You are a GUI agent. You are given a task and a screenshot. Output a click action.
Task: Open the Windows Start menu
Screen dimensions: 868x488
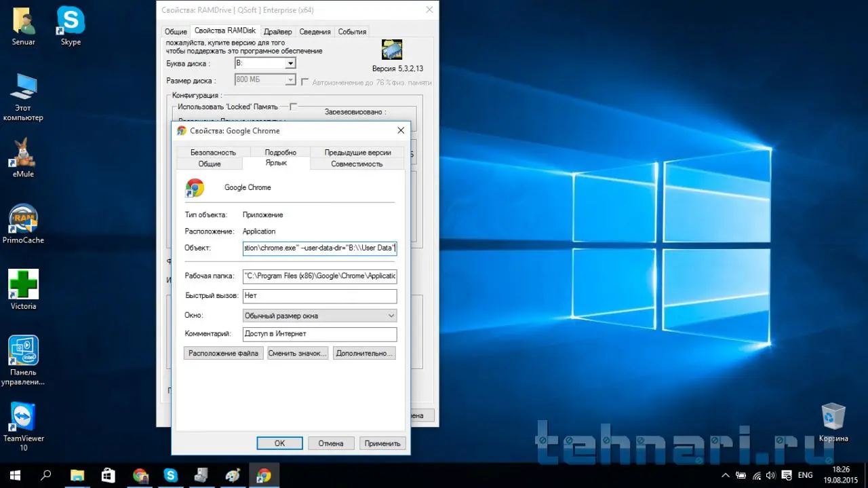[x=15, y=475]
